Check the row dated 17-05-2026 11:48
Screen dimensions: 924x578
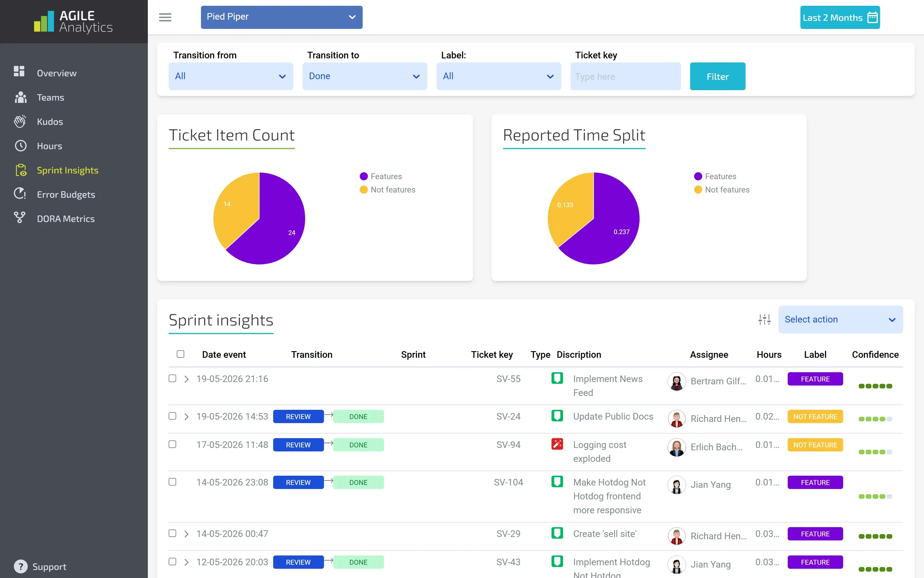[x=173, y=444]
